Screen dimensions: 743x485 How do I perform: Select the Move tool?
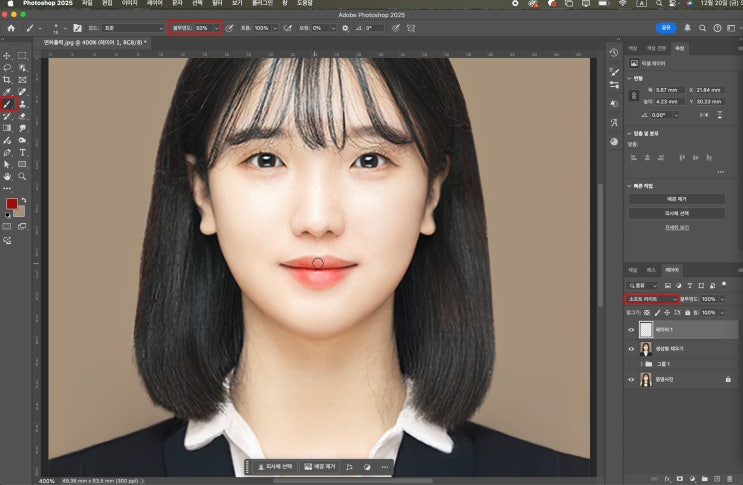(x=8, y=55)
